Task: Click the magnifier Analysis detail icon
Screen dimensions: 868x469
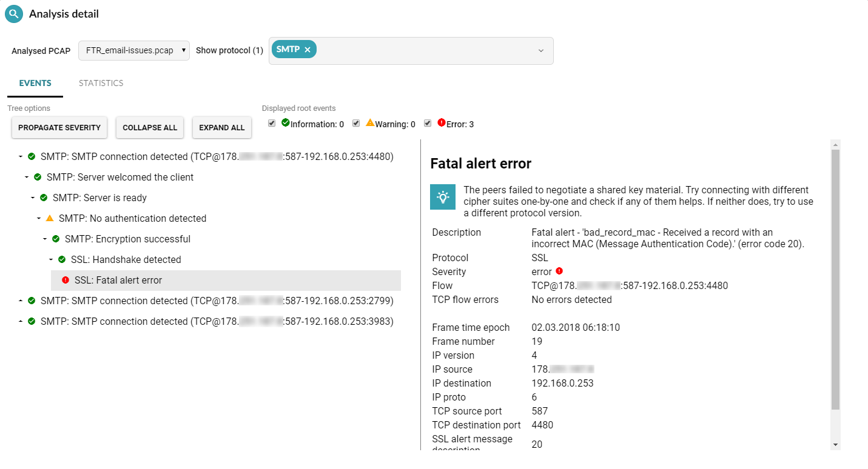Action: 13,14
